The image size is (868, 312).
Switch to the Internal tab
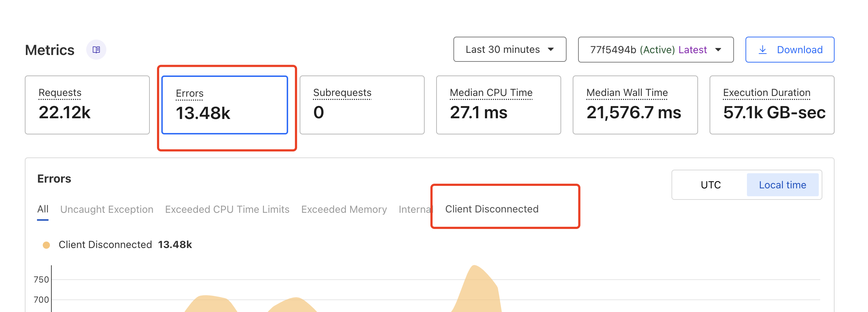(416, 209)
